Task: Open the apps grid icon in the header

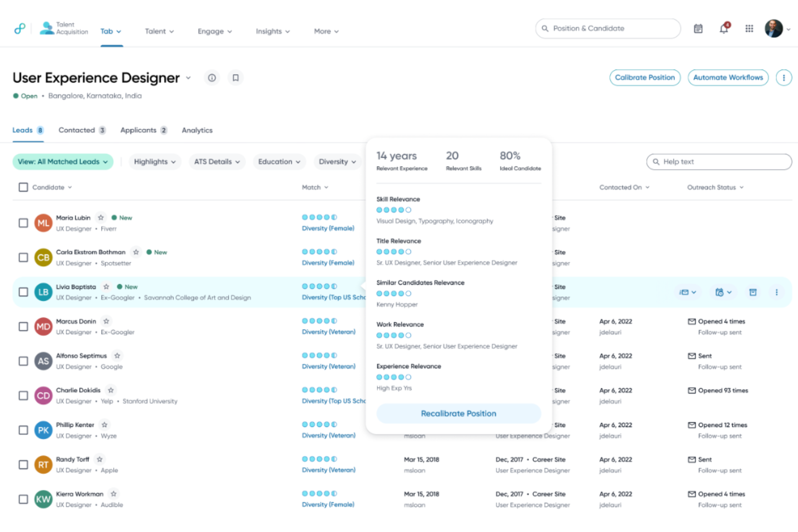Action: click(x=749, y=28)
